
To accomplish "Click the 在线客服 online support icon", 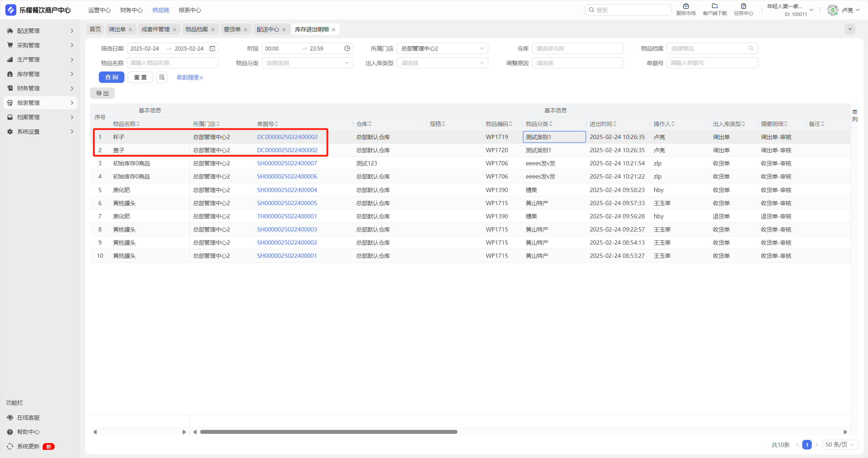I will (x=10, y=417).
